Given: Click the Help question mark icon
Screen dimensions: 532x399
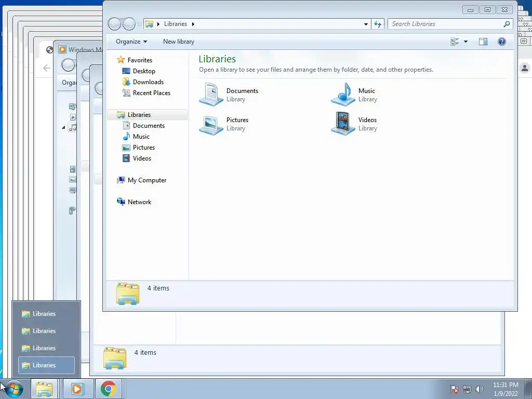Looking at the screenshot, I should pyautogui.click(x=502, y=42).
